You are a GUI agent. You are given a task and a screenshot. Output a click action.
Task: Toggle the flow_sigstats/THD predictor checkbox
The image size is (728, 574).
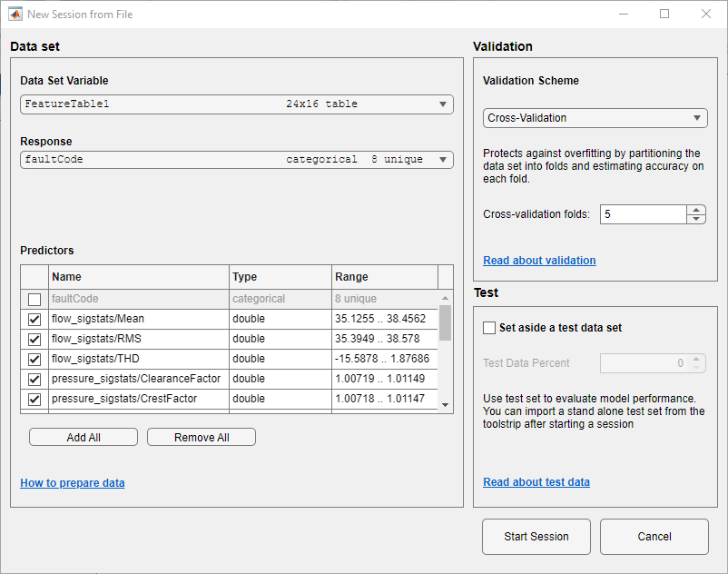tap(34, 359)
